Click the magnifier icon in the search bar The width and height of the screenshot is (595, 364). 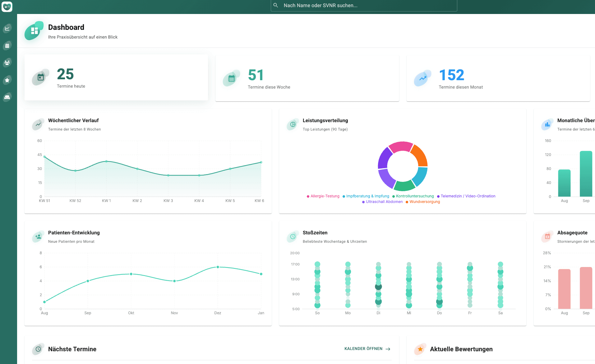tap(275, 5)
